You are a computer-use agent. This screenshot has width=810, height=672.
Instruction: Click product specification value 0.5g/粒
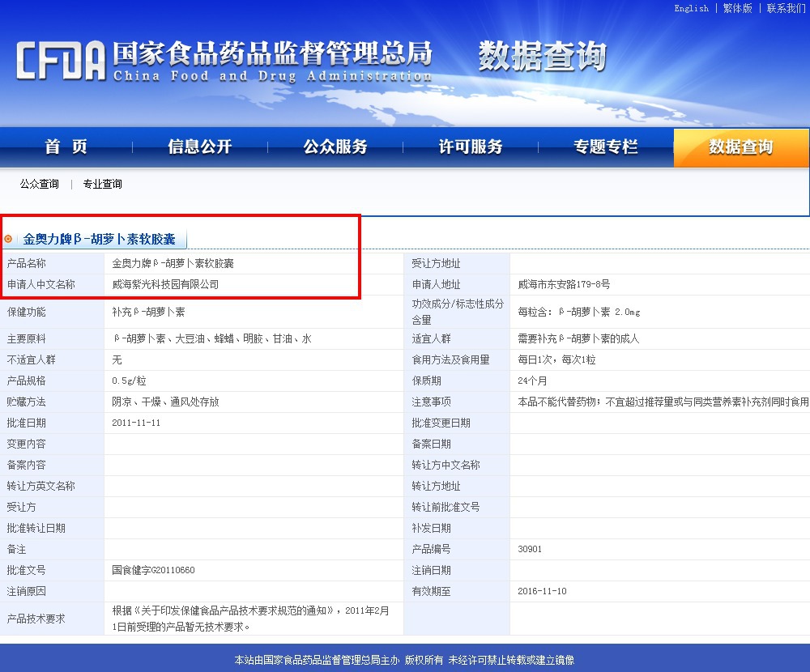[x=129, y=381]
